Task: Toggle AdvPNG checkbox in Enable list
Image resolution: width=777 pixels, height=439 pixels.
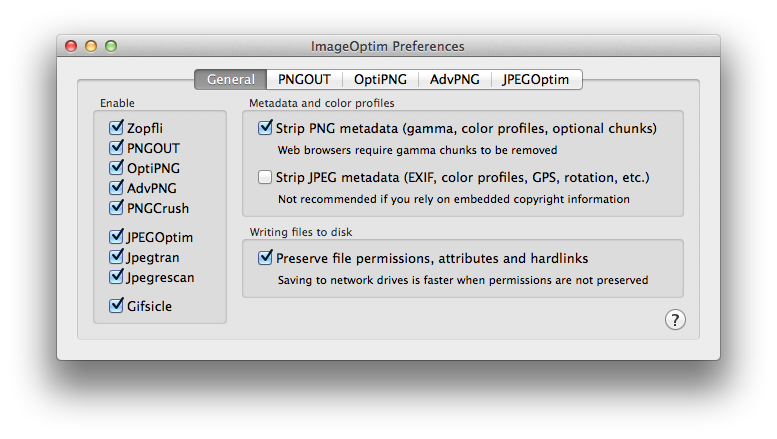Action: tap(116, 187)
